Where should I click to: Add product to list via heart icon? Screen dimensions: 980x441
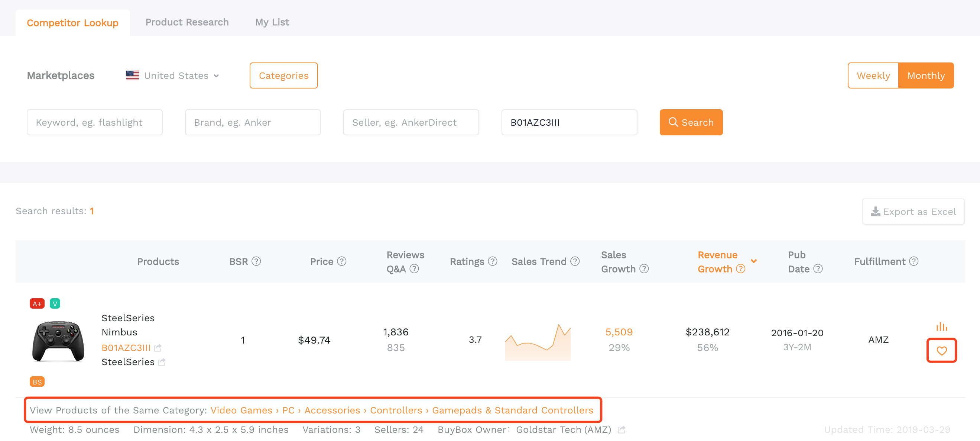click(942, 350)
